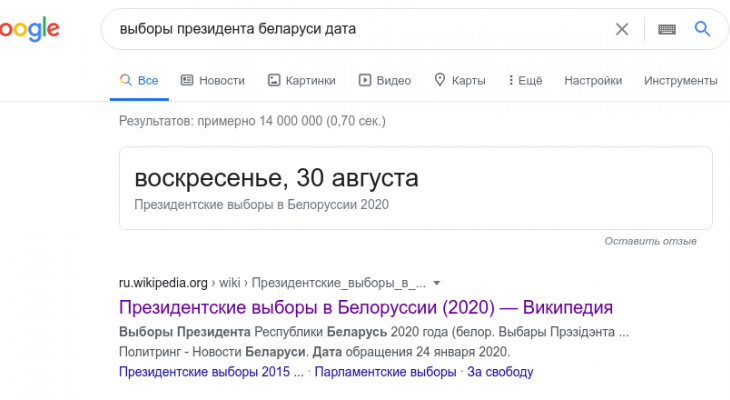Click the Оставить отзыв feedback link
Screen dimensions: 730x400
pyautogui.click(x=650, y=241)
